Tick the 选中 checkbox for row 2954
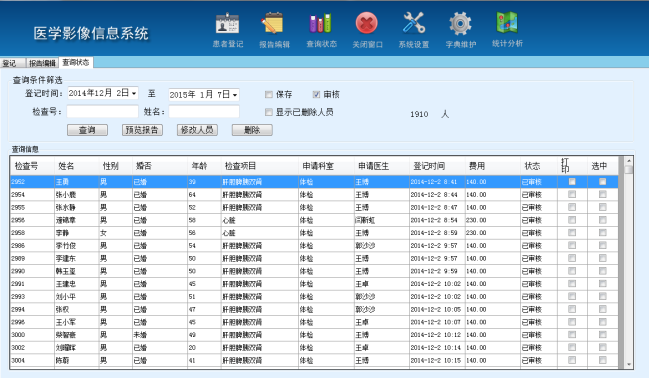This screenshot has width=650, height=379. 602,194
